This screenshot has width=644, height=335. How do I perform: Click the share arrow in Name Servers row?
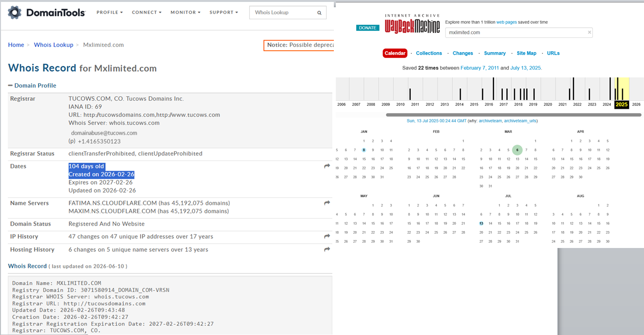[x=327, y=203]
